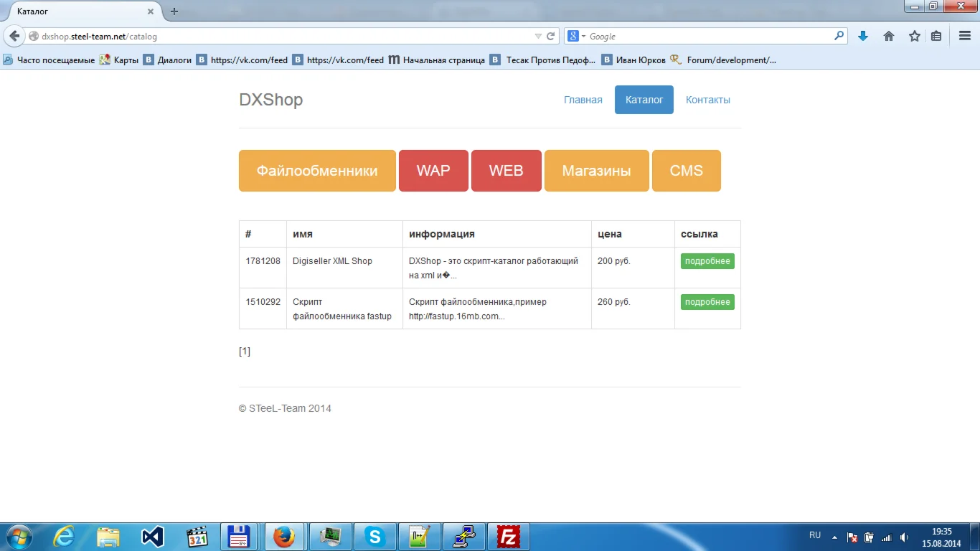Open the URL bar history dropdown arrow

tap(537, 35)
